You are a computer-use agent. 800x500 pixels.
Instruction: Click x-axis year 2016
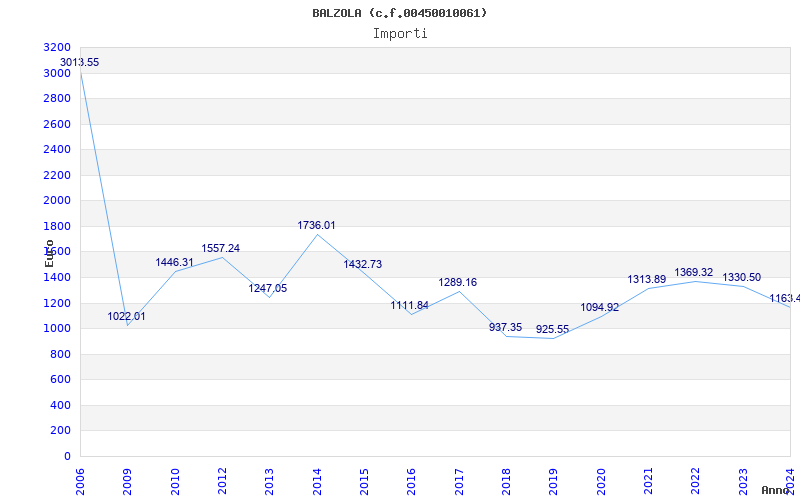(412, 482)
